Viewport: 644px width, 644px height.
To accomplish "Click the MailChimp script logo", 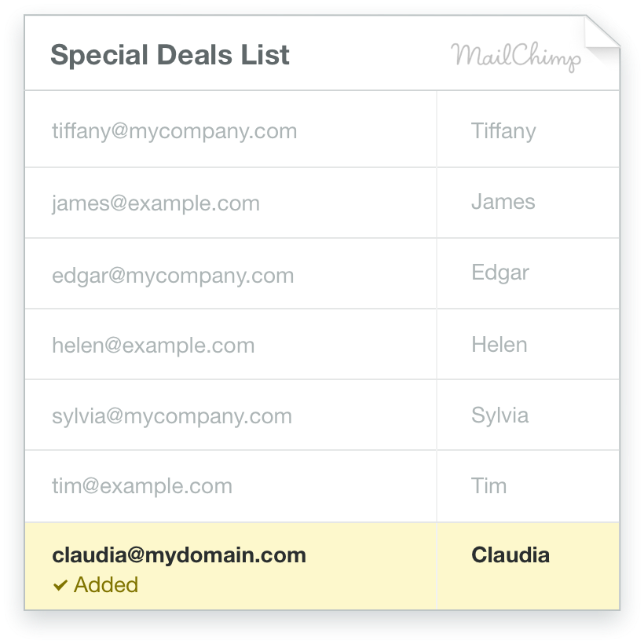I will coord(516,57).
